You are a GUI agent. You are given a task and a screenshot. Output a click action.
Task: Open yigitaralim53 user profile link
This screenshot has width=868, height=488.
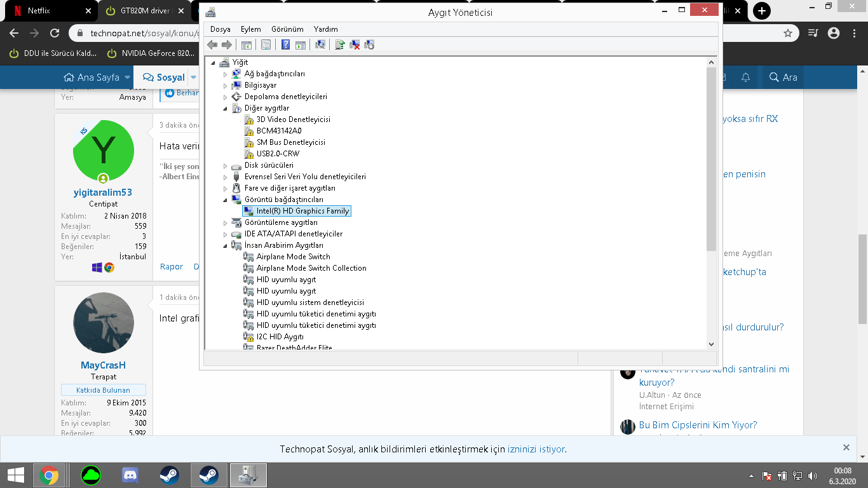click(x=103, y=193)
